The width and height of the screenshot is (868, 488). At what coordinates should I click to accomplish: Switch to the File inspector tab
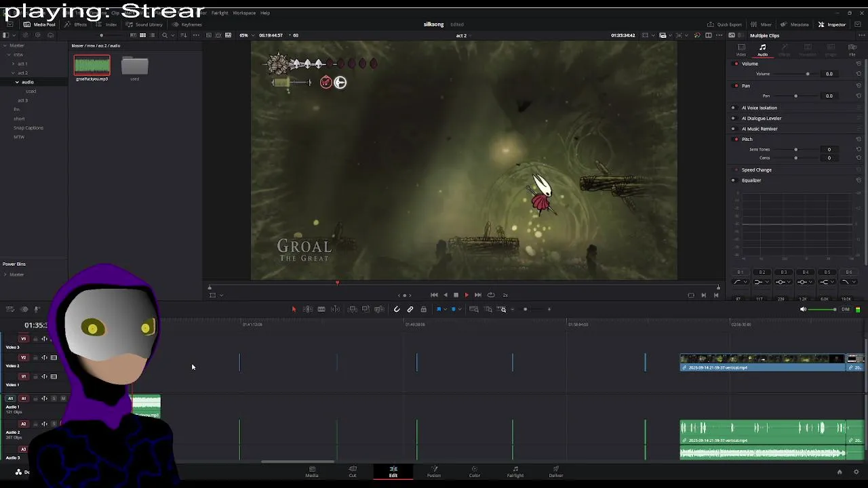(852, 50)
